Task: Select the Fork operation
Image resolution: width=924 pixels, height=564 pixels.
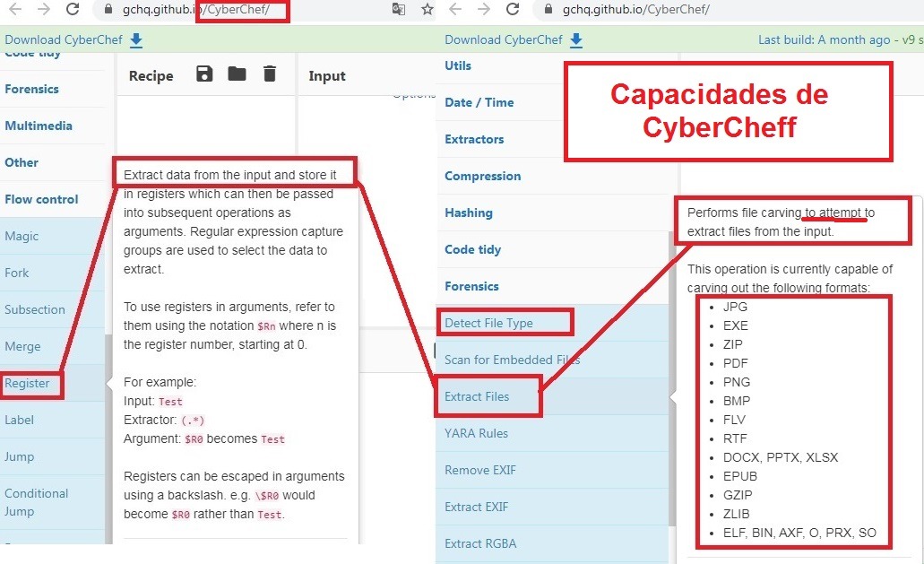Action: tap(52, 273)
